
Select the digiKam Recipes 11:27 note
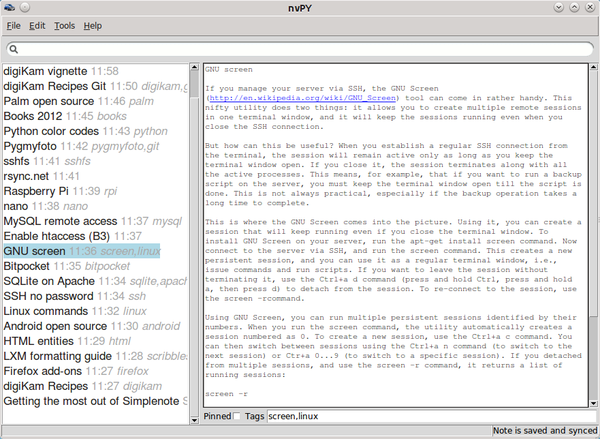96,386
